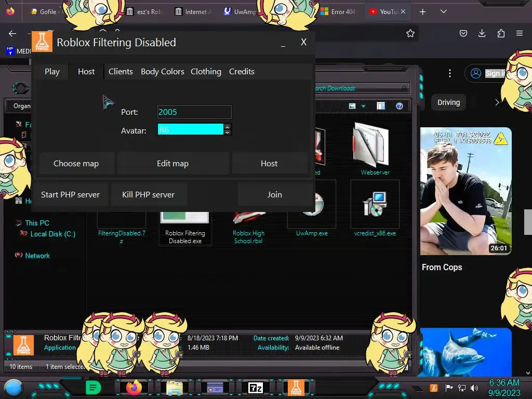View the Credits tab
The image size is (532, 399).
point(242,72)
